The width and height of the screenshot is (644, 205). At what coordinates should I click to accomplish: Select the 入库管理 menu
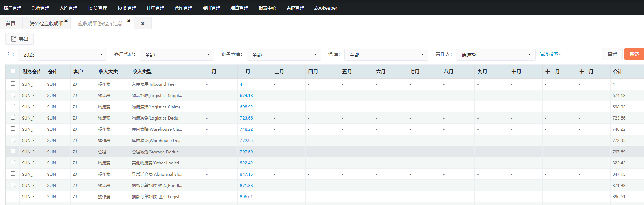pyautogui.click(x=69, y=8)
